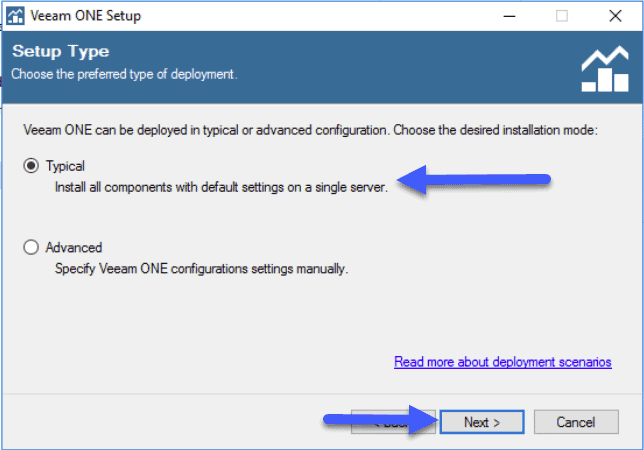Close the Veeam ONE Setup window
644x450 pixels.
[615, 16]
